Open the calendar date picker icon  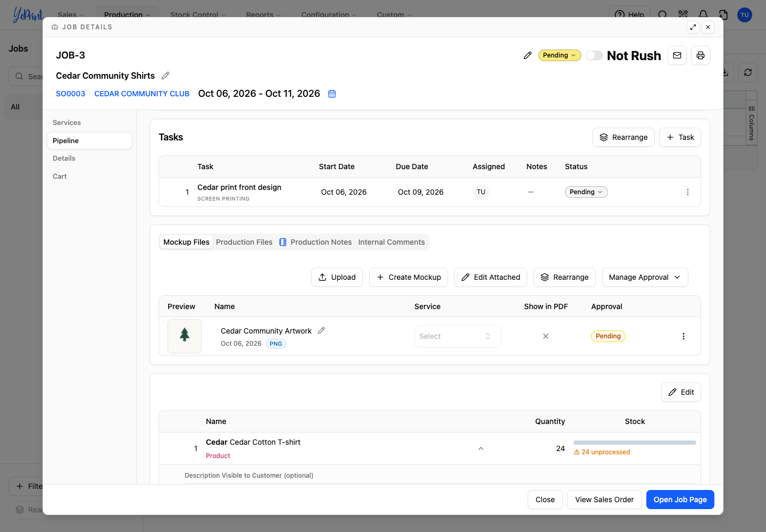point(332,94)
